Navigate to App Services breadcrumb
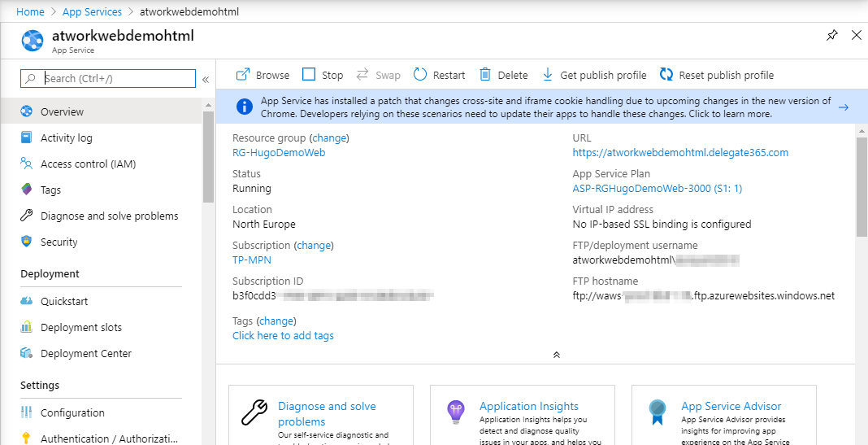 [92, 12]
